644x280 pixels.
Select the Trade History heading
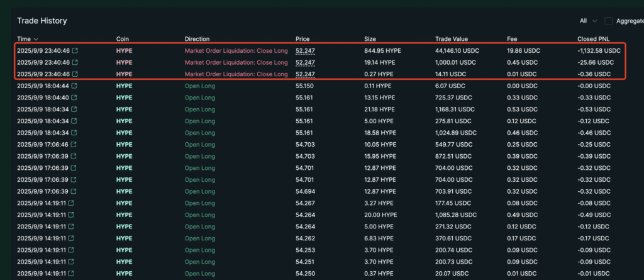(x=42, y=21)
